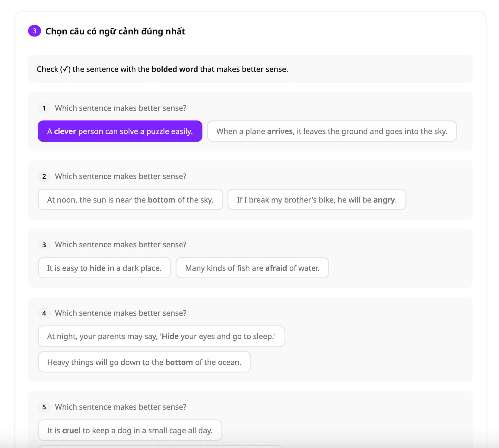Click the question 4 number badge
The height and width of the screenshot is (448, 499).
[44, 313]
